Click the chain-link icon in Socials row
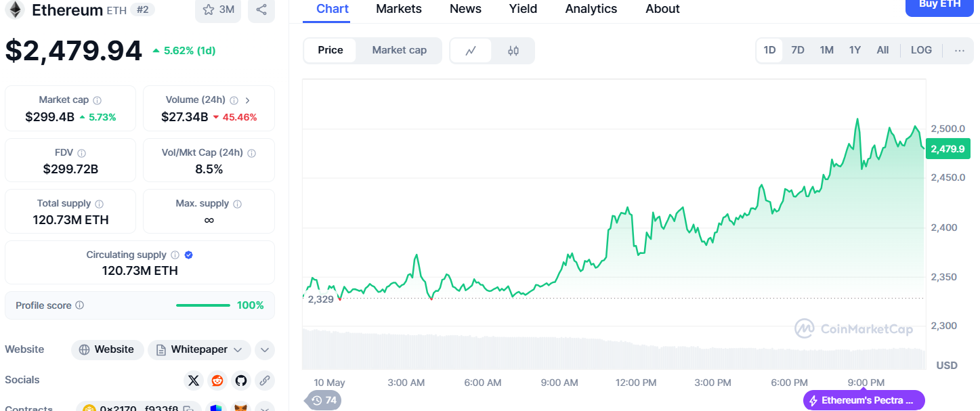This screenshot has height=411, width=980. (265, 381)
